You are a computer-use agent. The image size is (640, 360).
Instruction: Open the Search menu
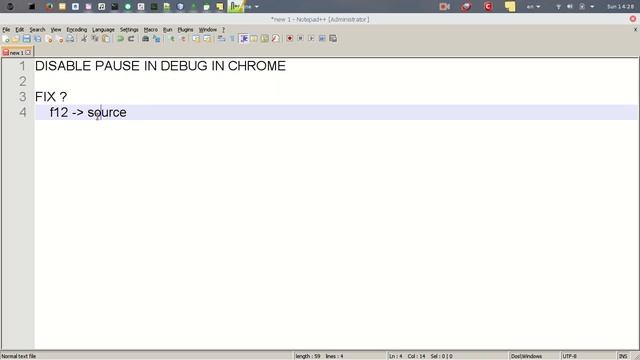[x=37, y=29]
